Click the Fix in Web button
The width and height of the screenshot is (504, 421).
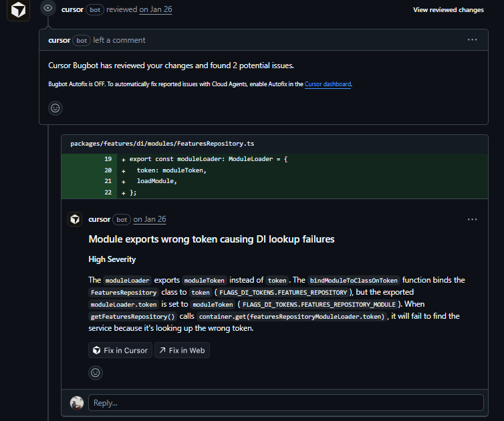click(182, 350)
